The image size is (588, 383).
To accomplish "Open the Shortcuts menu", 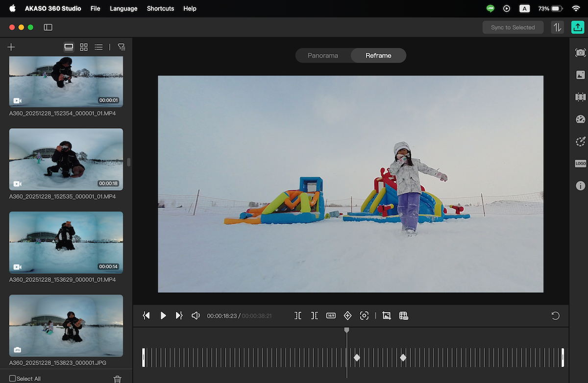I will (160, 8).
